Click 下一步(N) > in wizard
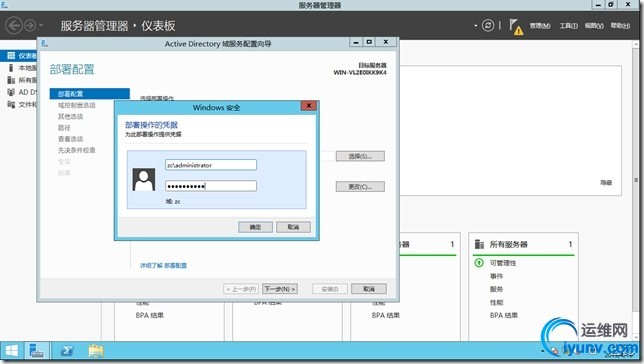Screen dimensions: 644x364 [280, 289]
